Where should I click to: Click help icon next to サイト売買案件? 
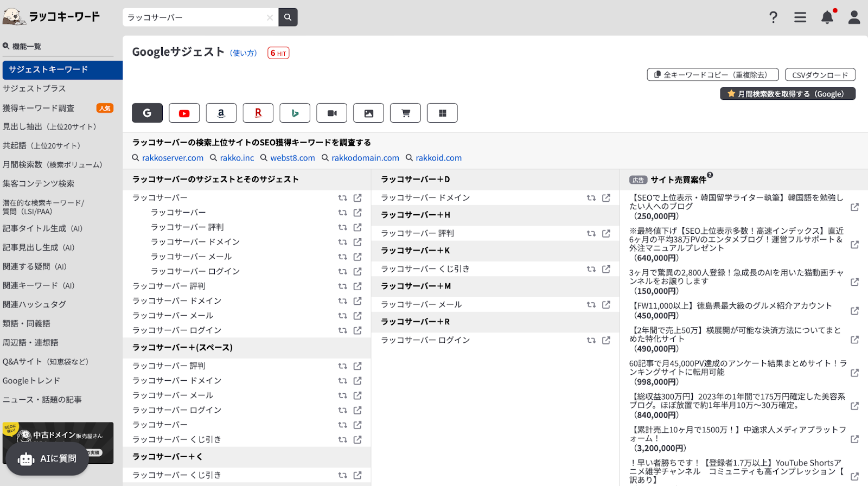[710, 175]
